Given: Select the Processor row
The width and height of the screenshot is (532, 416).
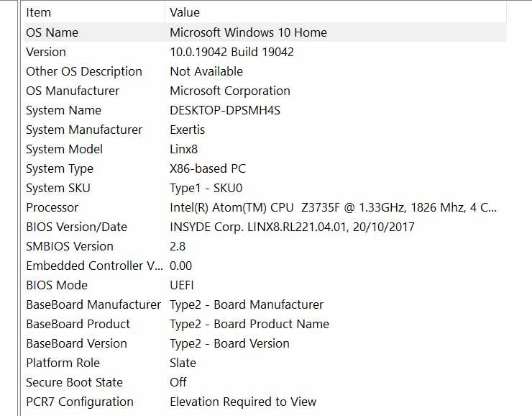Looking at the screenshot, I should click(265, 207).
